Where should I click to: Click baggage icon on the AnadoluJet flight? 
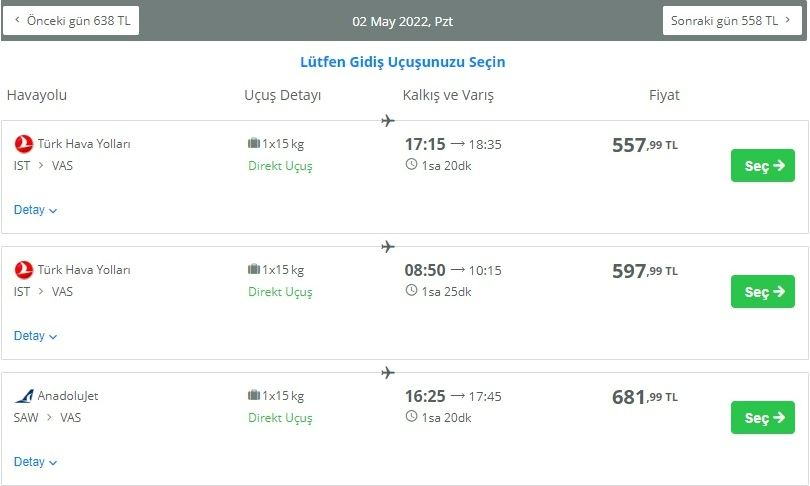coord(254,396)
